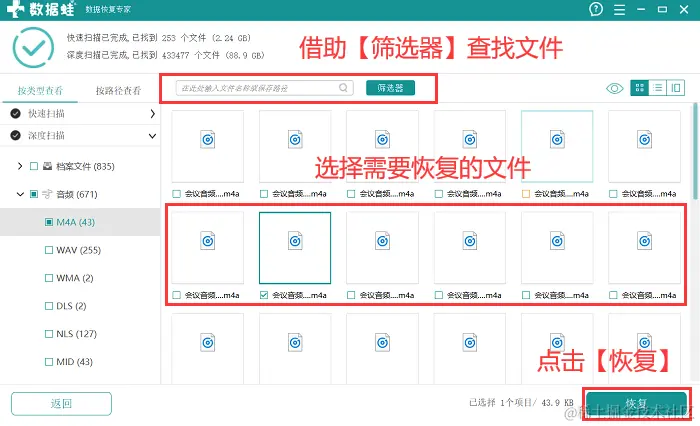
Task: Click the 快速扫描已完成 253 个文件 summary text
Action: click(x=159, y=38)
